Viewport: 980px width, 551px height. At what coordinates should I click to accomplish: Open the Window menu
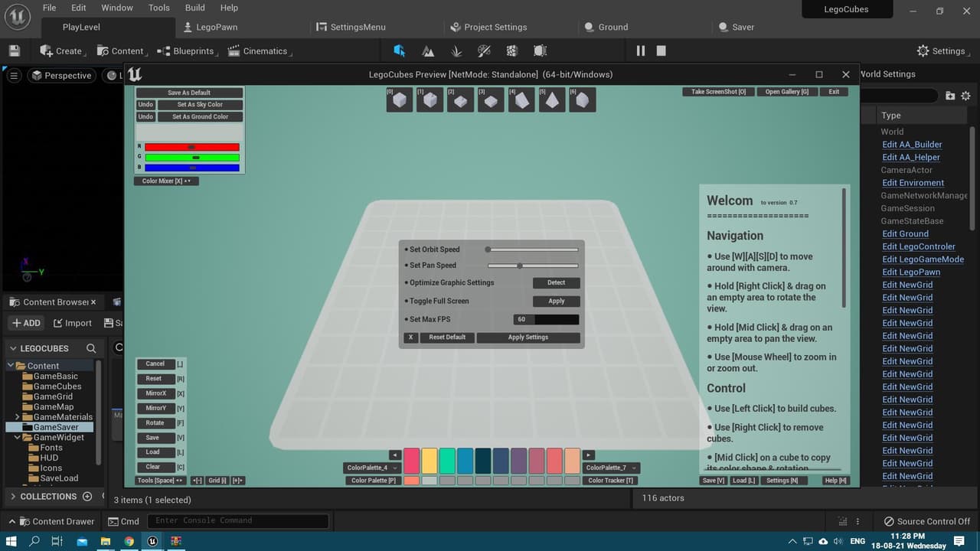pyautogui.click(x=117, y=8)
